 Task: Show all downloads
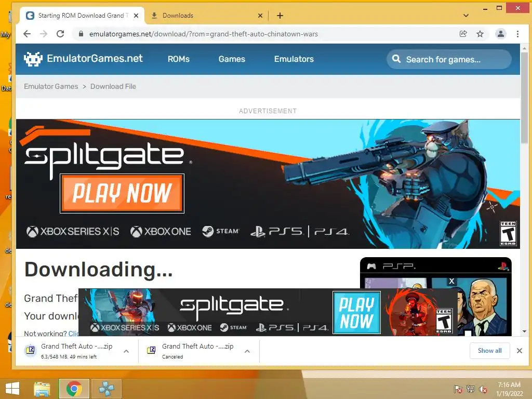pos(489,351)
